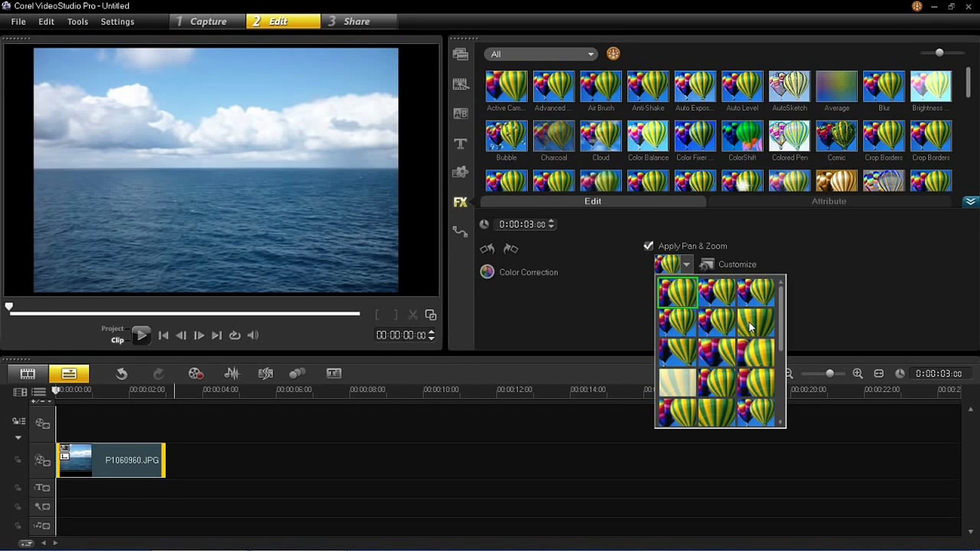Collapse the options panel with chevron

tap(970, 202)
